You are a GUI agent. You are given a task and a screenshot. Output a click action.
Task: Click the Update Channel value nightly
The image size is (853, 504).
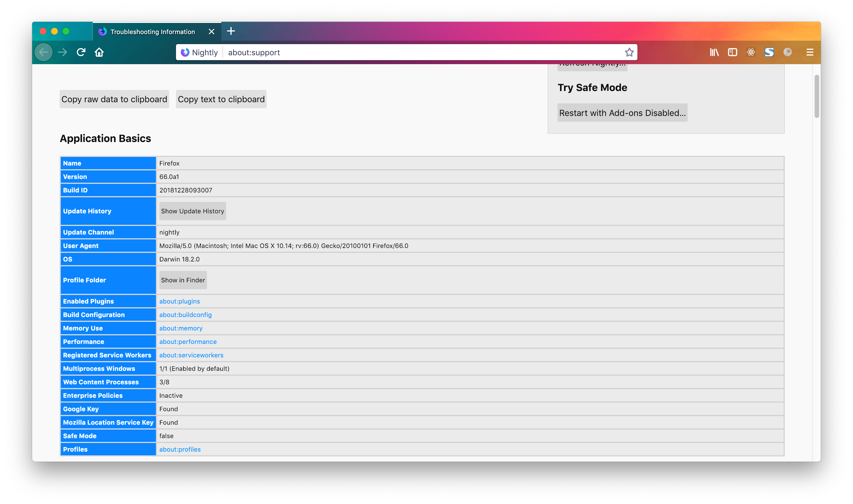pos(169,232)
